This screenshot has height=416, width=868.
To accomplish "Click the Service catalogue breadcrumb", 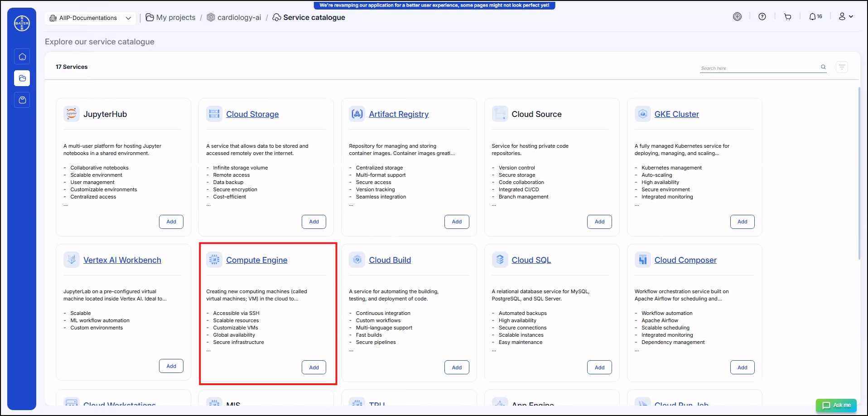I will [309, 18].
